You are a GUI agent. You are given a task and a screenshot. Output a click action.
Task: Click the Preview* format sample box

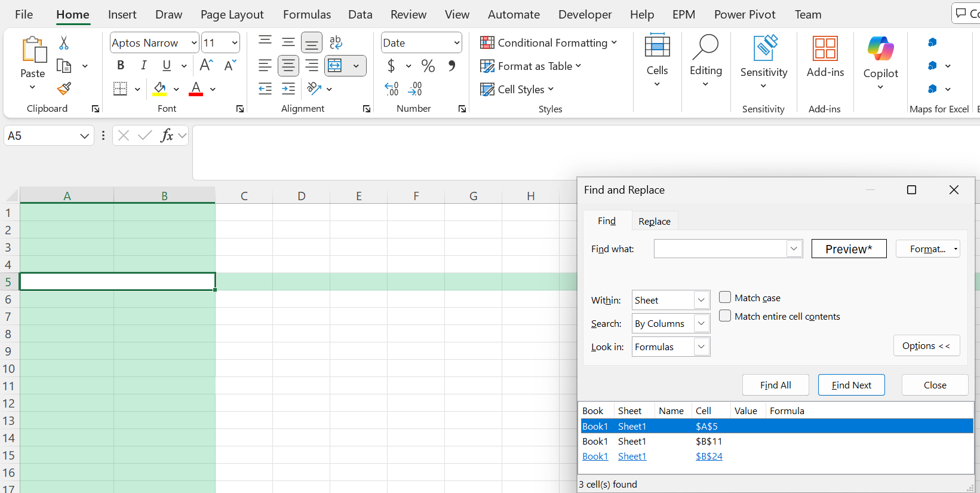(849, 249)
